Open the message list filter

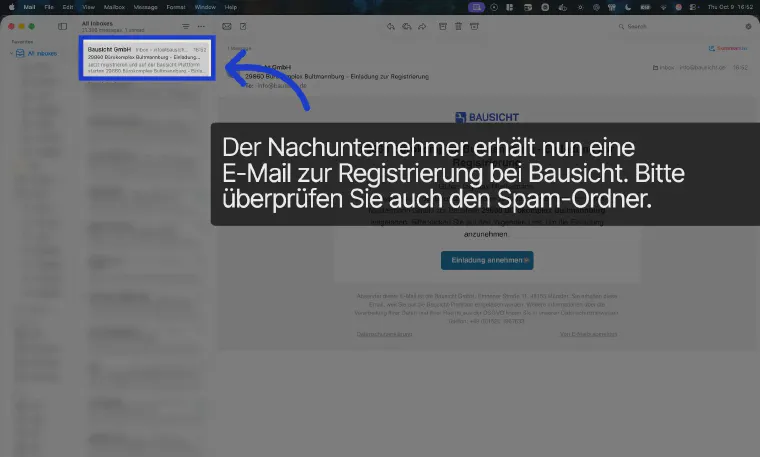(x=186, y=27)
